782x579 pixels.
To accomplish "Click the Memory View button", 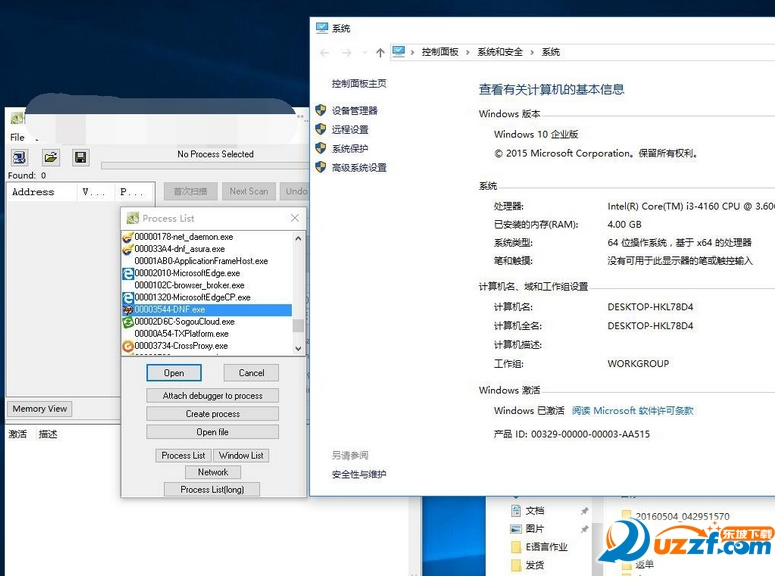I will (40, 408).
